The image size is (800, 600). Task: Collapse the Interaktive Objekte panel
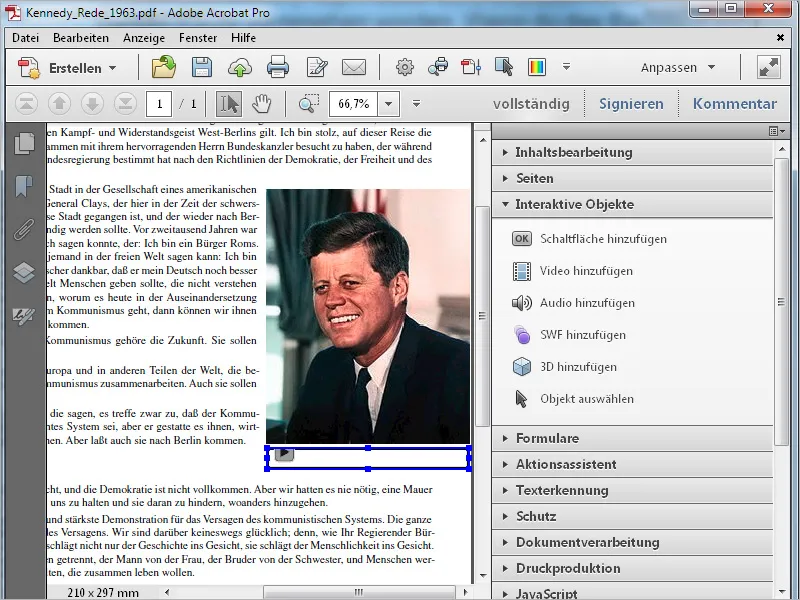[x=632, y=205]
